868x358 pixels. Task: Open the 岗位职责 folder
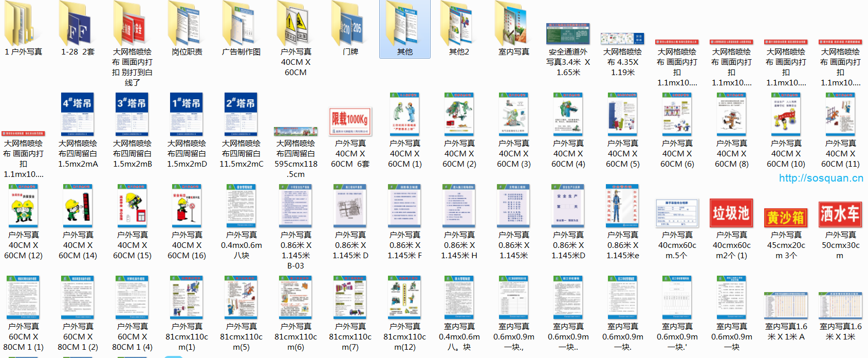pos(187,26)
